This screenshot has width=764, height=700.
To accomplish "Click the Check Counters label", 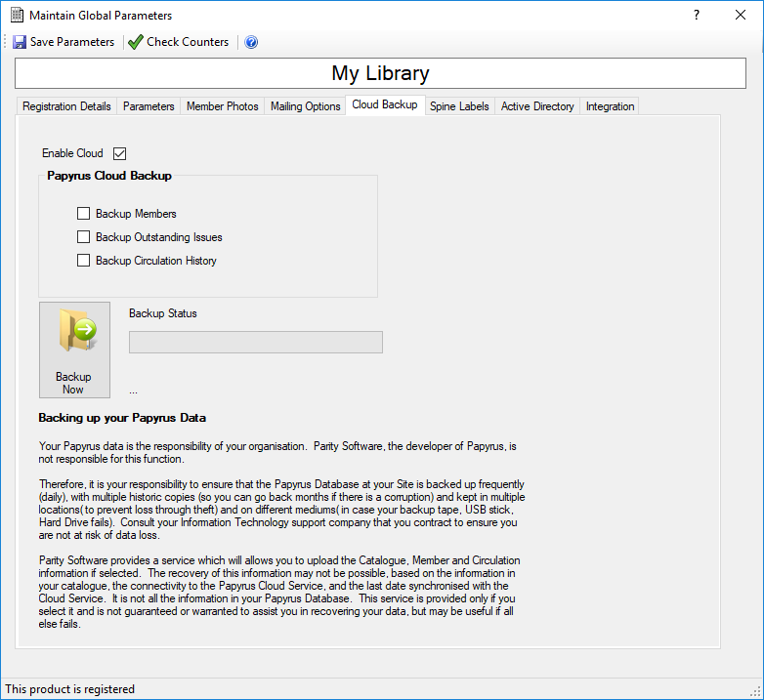I will pos(188,42).
